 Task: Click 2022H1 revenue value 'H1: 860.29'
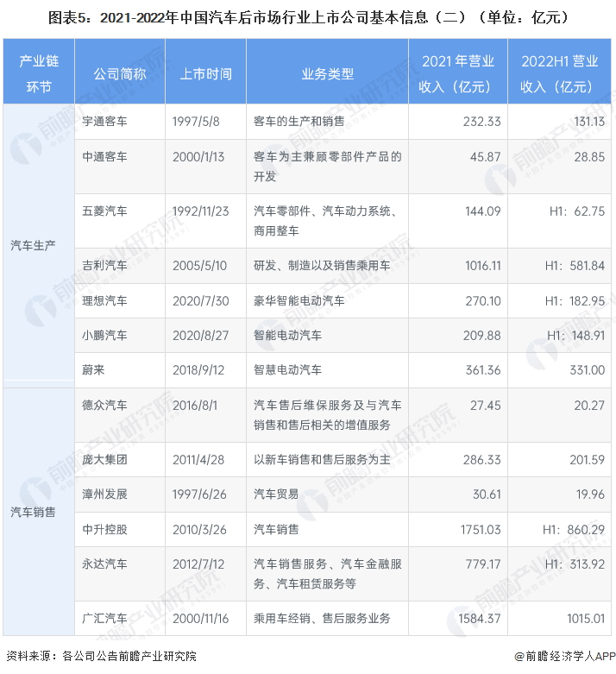(x=574, y=529)
